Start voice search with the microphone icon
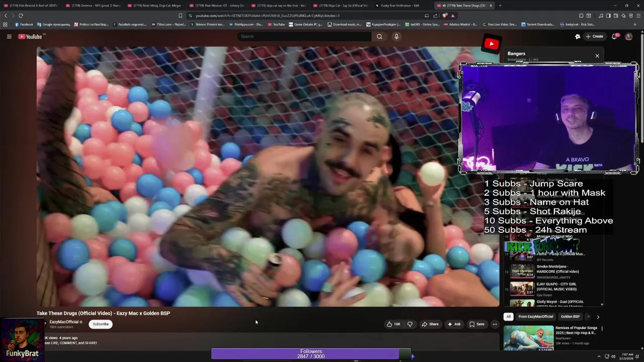Viewport: 644px width, 362px height. [x=396, y=36]
